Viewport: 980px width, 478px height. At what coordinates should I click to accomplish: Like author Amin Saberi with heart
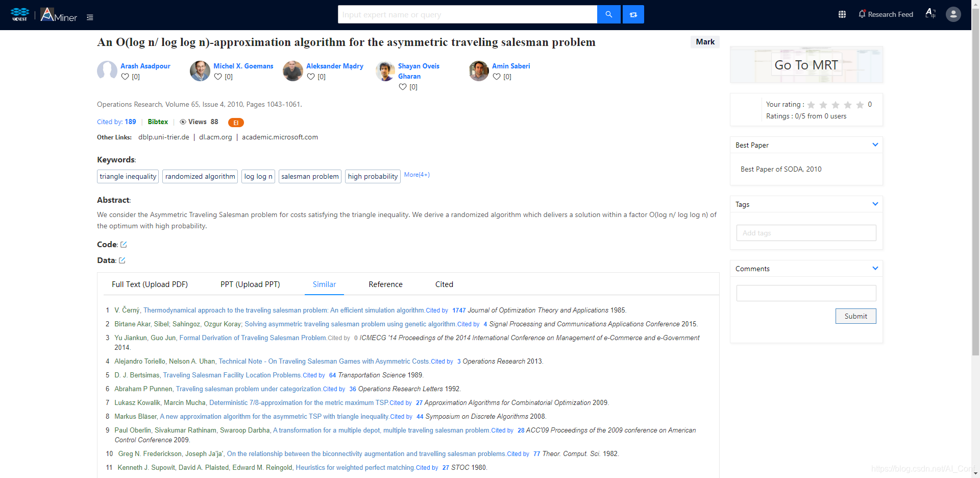tap(497, 77)
